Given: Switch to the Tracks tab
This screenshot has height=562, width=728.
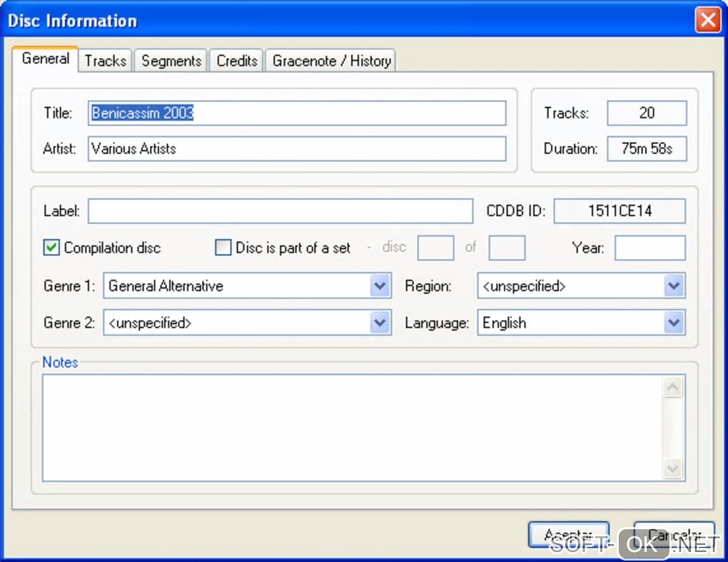Looking at the screenshot, I should coord(105,61).
